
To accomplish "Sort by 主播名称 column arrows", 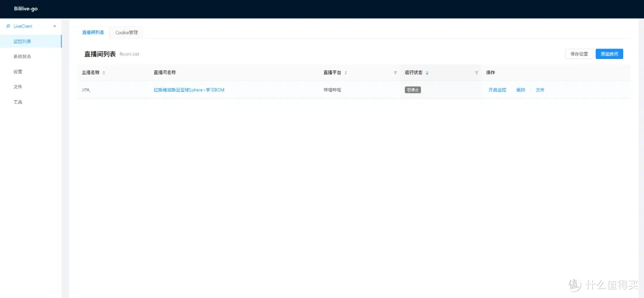I will [x=104, y=73].
